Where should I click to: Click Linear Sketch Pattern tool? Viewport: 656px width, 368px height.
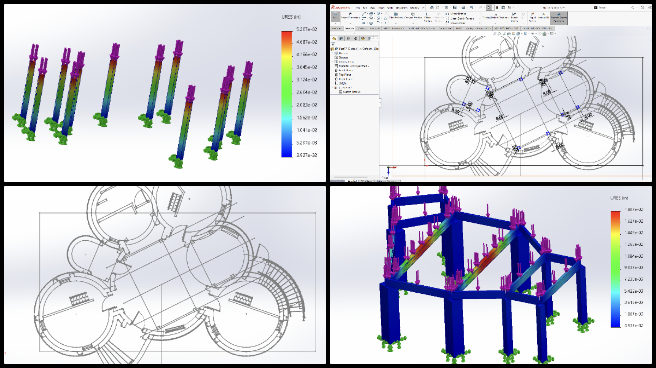point(461,18)
